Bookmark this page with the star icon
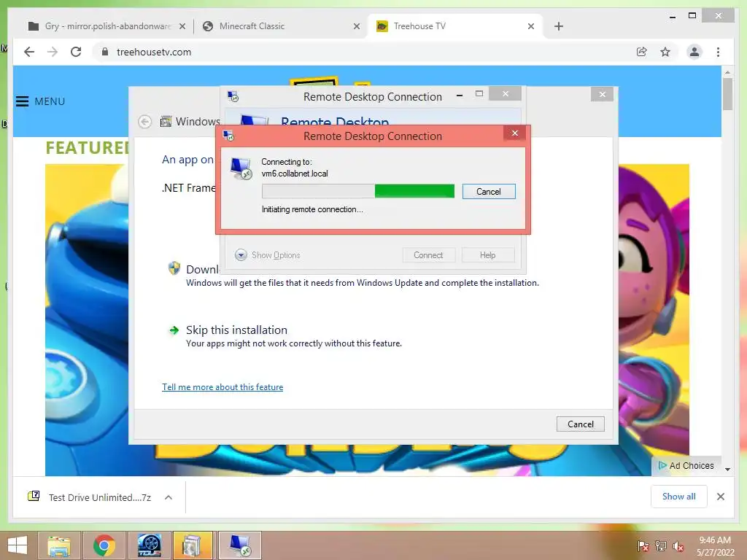Image resolution: width=747 pixels, height=560 pixels. [665, 52]
